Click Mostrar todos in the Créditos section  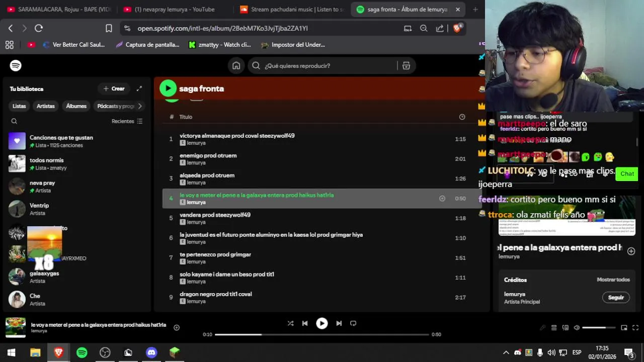point(613,280)
